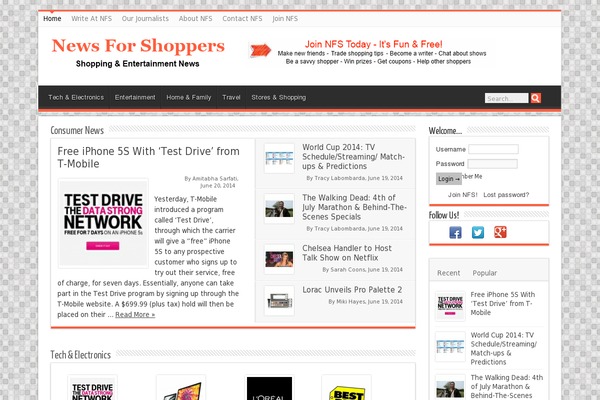The height and width of the screenshot is (400, 600).
Task: Open the Travel category
Action: pyautogui.click(x=231, y=97)
